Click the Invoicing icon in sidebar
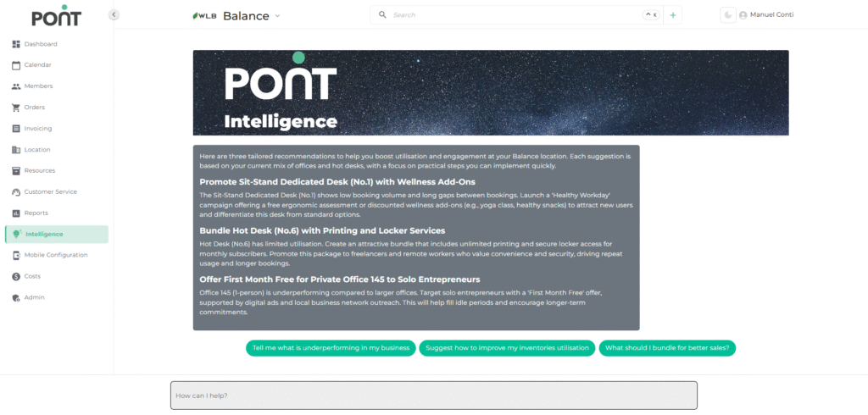Image resolution: width=868 pixels, height=415 pixels. pyautogui.click(x=16, y=129)
